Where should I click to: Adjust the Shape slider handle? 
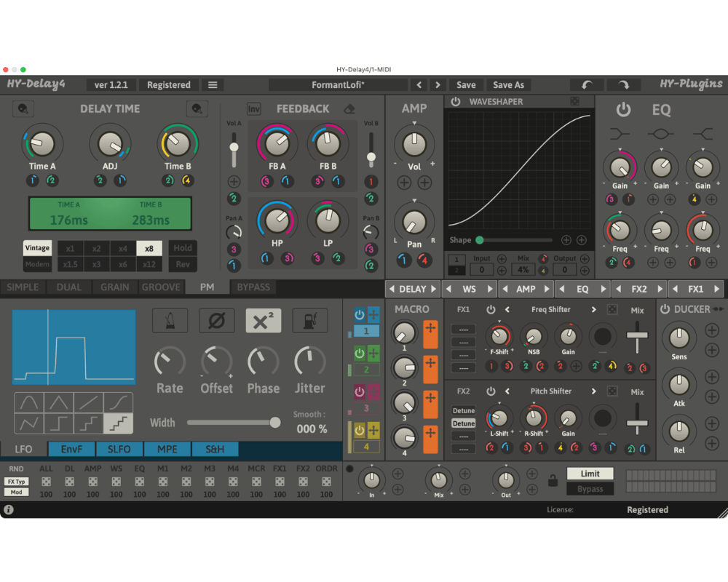pos(480,240)
